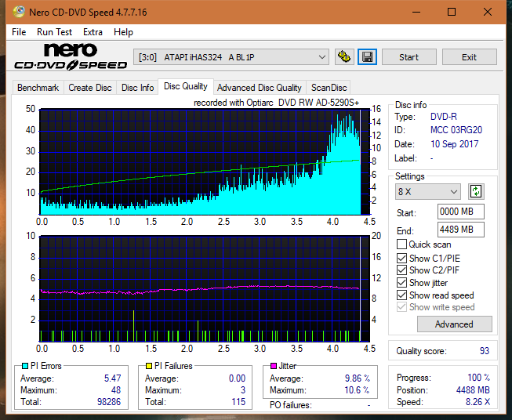
Task: Click the Progress value 100 %
Action: pos(479,378)
